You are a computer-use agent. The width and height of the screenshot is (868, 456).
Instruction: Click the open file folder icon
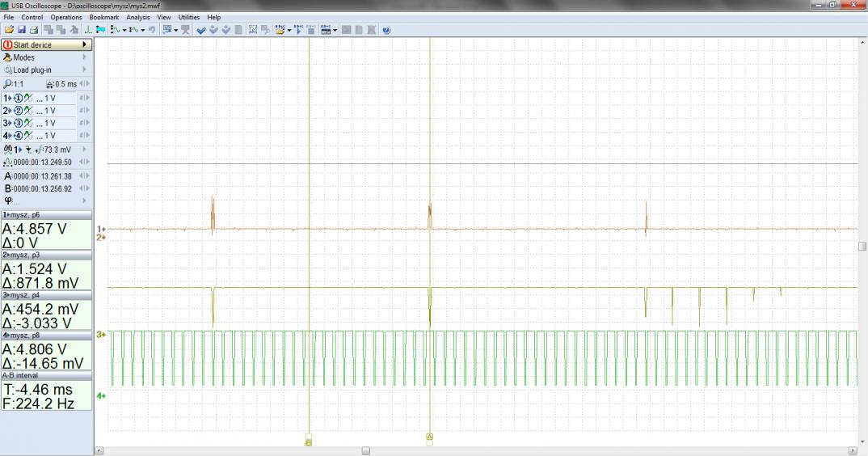9,30
